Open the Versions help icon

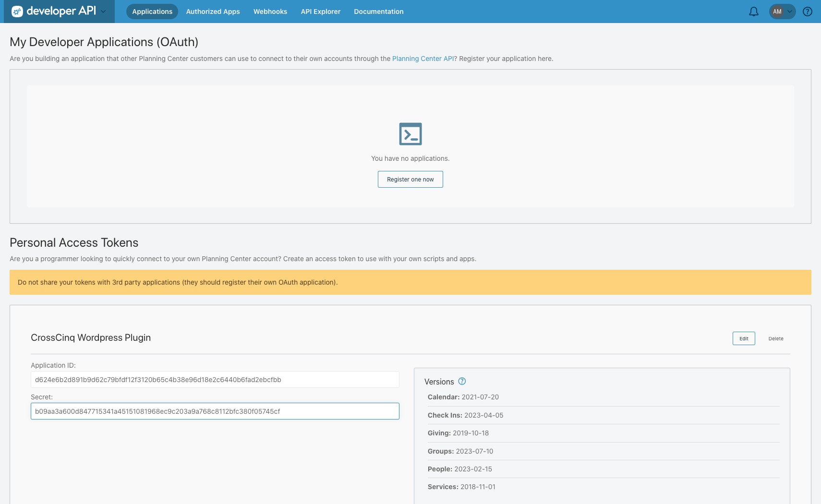[x=462, y=382]
